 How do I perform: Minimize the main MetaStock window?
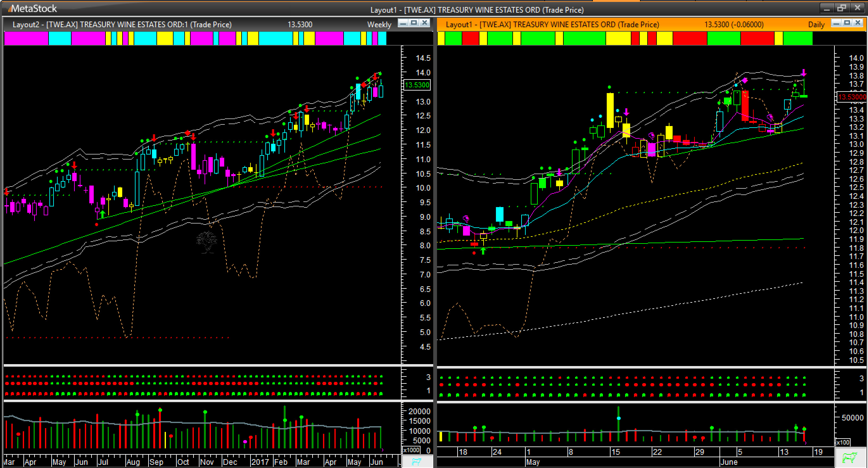pos(827,8)
